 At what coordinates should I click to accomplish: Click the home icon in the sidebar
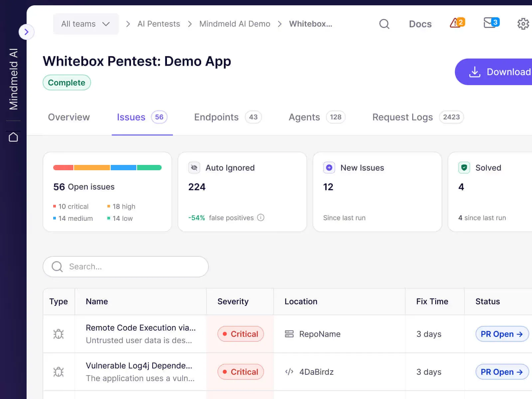tap(13, 137)
